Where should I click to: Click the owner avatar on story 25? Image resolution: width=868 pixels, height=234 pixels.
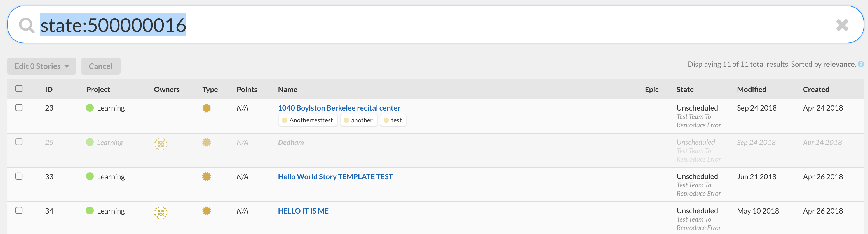pyautogui.click(x=161, y=144)
